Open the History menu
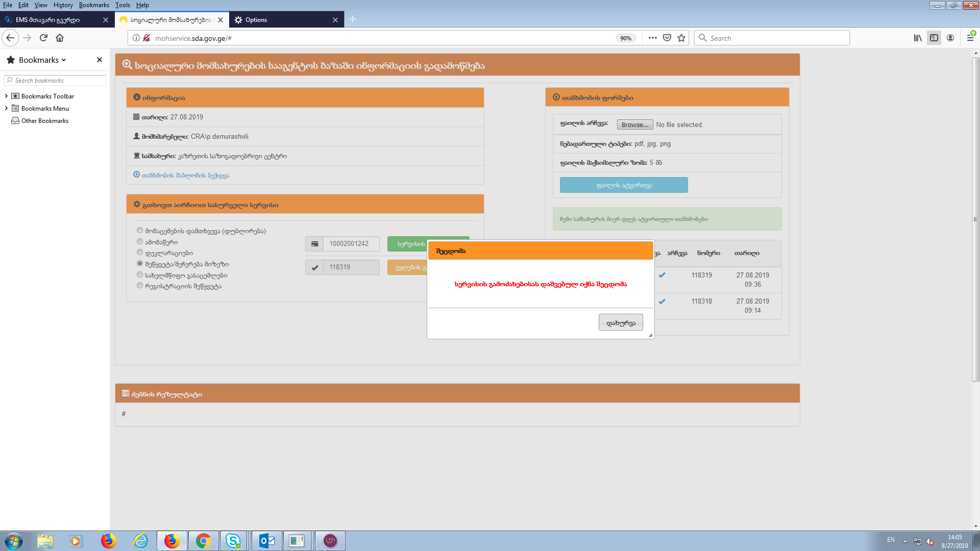This screenshot has height=551, width=980. [x=63, y=5]
